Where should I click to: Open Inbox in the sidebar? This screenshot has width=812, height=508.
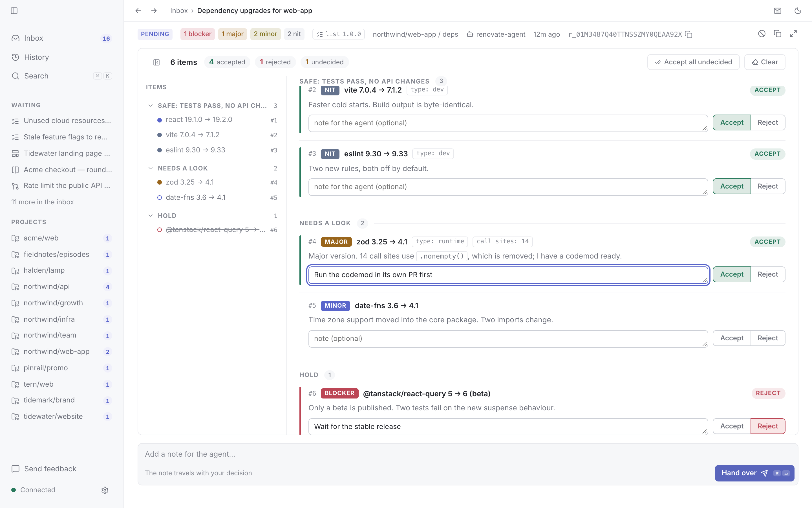point(62,38)
